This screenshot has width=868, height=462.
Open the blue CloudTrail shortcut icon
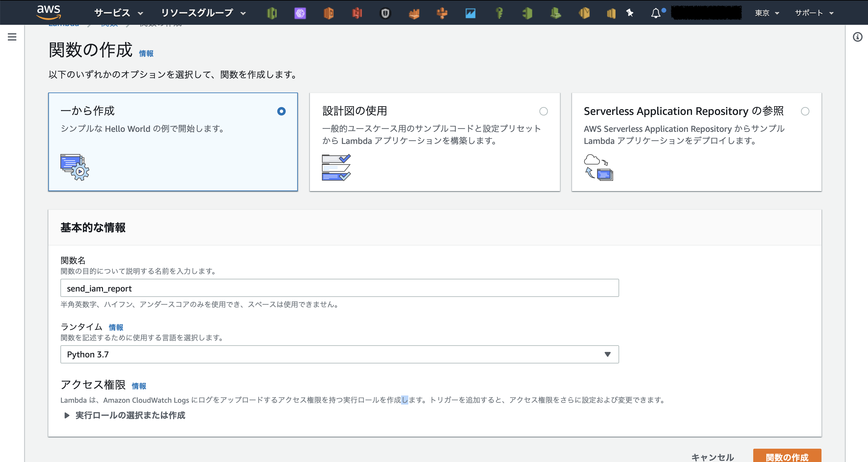(470, 12)
